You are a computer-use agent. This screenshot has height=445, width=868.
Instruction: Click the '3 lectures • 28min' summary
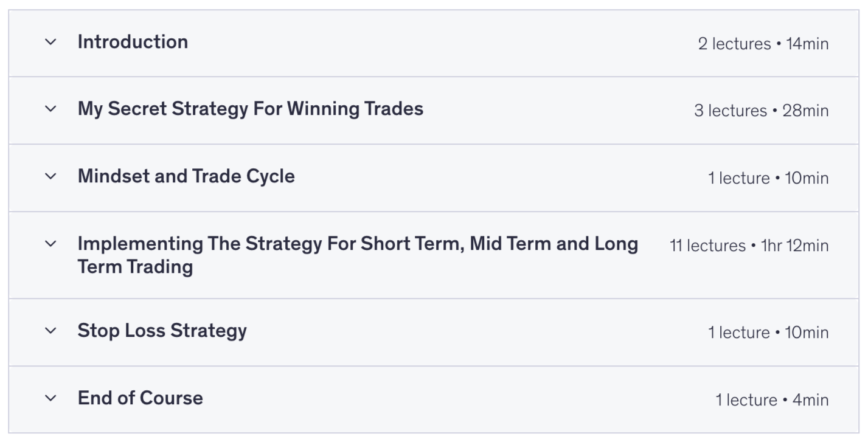pos(761,111)
